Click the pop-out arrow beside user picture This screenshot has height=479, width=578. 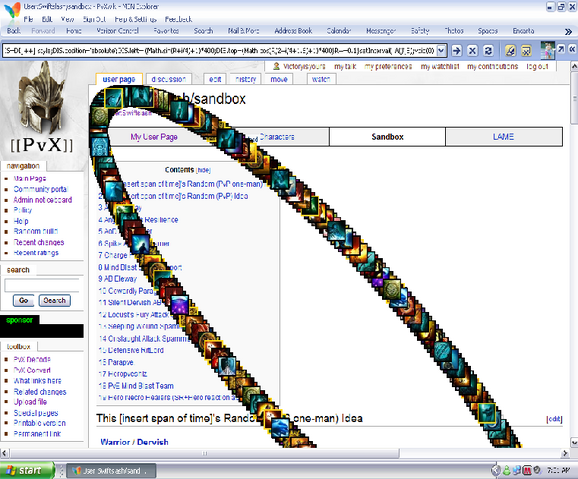(x=561, y=49)
